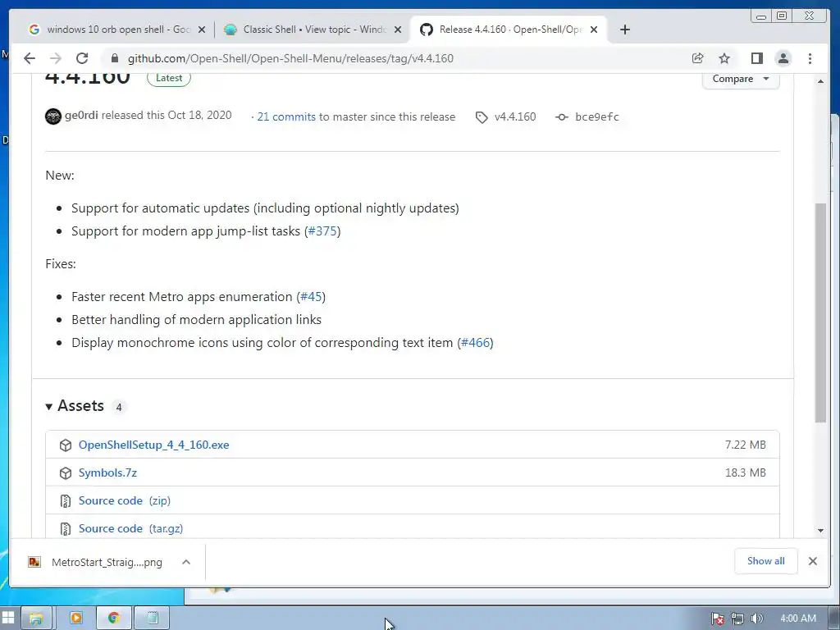
Task: Click Show all downloads
Action: point(766,561)
